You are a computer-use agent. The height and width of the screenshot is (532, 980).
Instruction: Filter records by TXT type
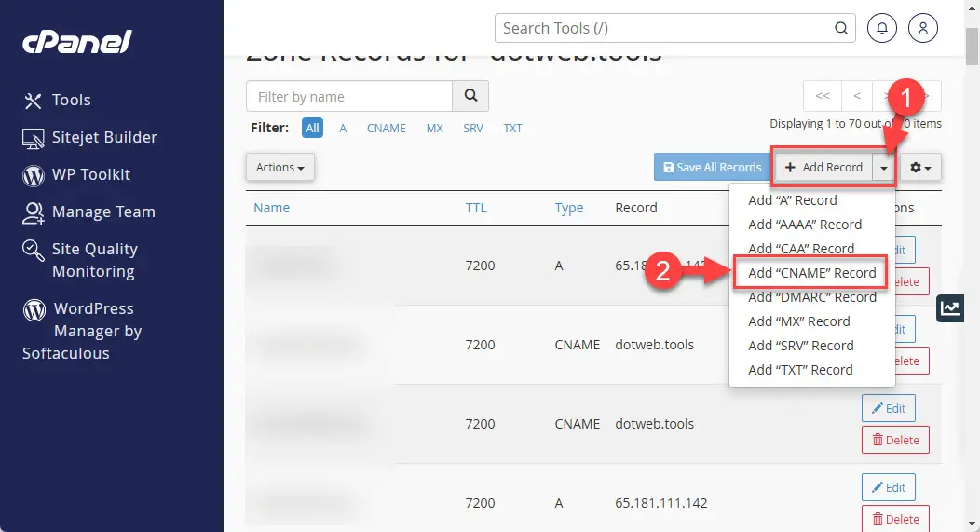coord(512,129)
